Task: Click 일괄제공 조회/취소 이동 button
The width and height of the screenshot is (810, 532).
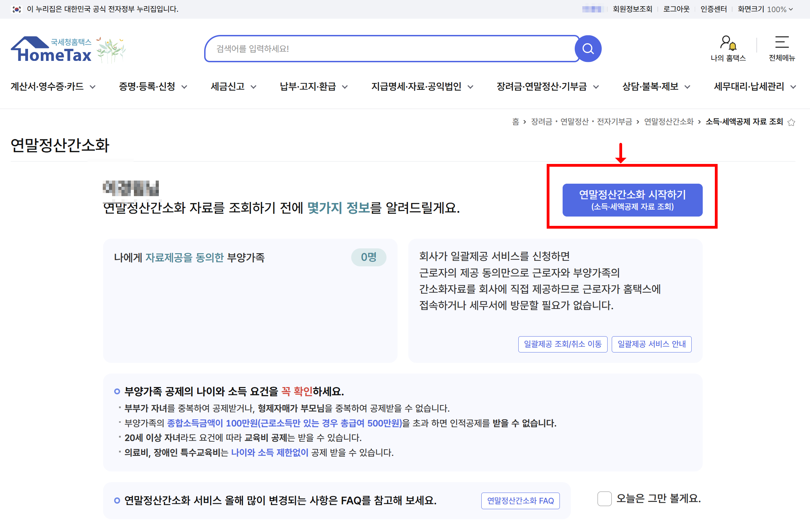Action: pyautogui.click(x=563, y=344)
